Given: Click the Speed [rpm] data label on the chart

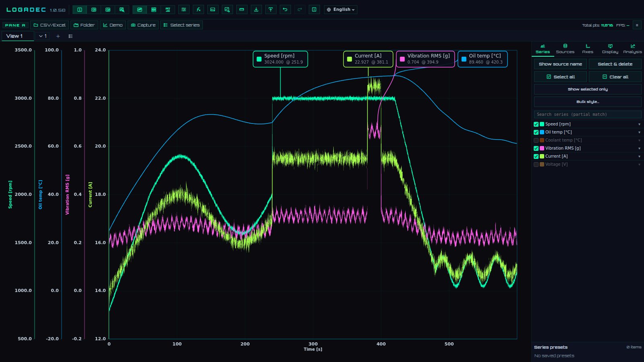Looking at the screenshot, I should point(280,59).
